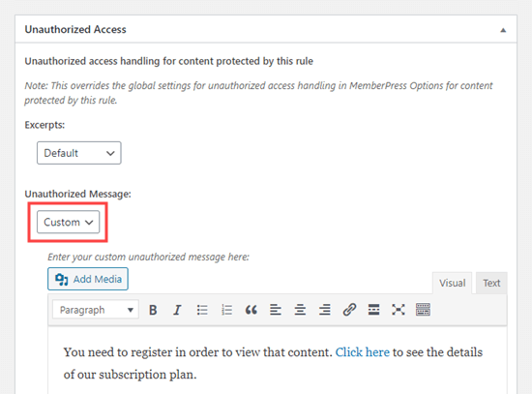Switch to the Visual editor tab

tap(452, 283)
